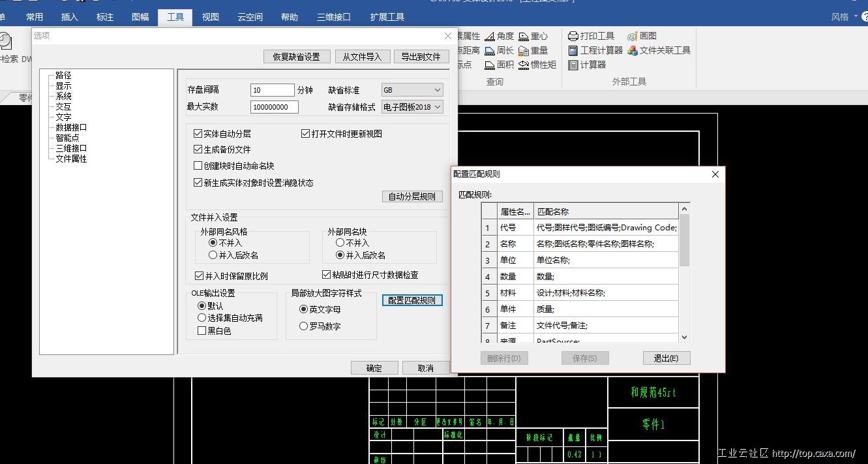Launch the 画图 paint tool
Image resolution: width=868 pixels, height=464 pixels.
pos(642,36)
